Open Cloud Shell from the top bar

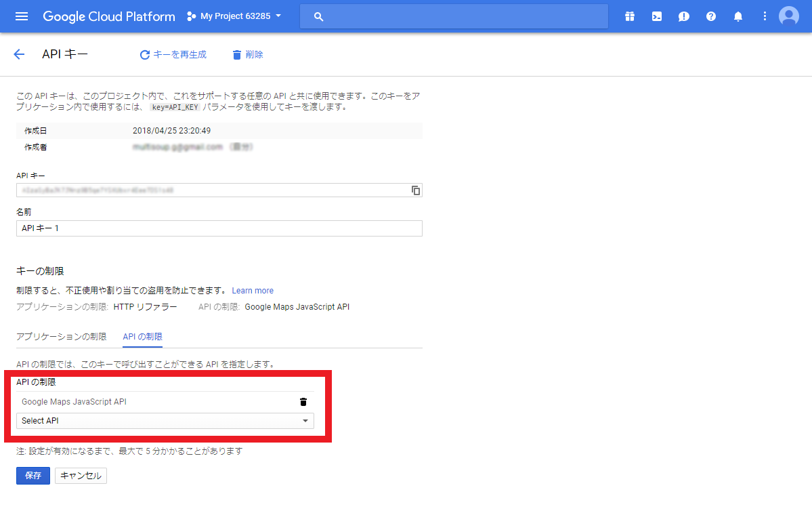656,16
